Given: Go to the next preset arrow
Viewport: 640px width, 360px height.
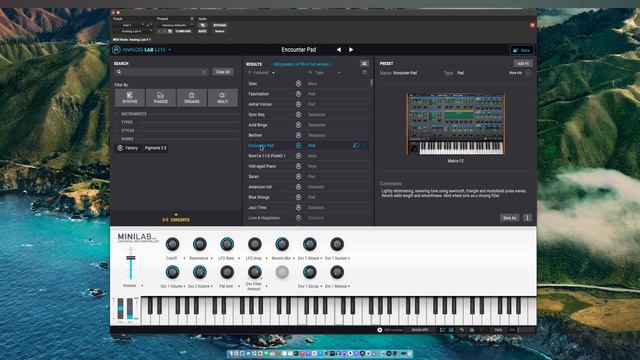Looking at the screenshot, I should [x=351, y=50].
